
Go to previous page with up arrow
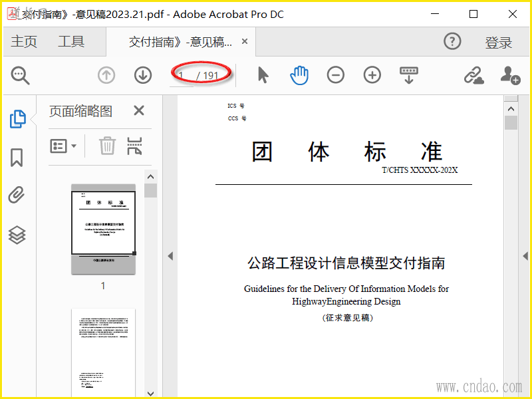pyautogui.click(x=106, y=75)
